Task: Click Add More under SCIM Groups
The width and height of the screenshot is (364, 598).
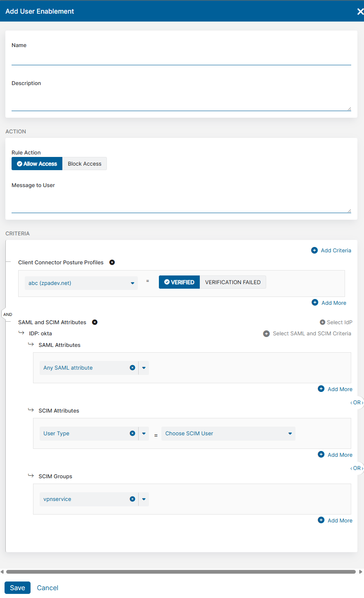Action: pos(335,520)
